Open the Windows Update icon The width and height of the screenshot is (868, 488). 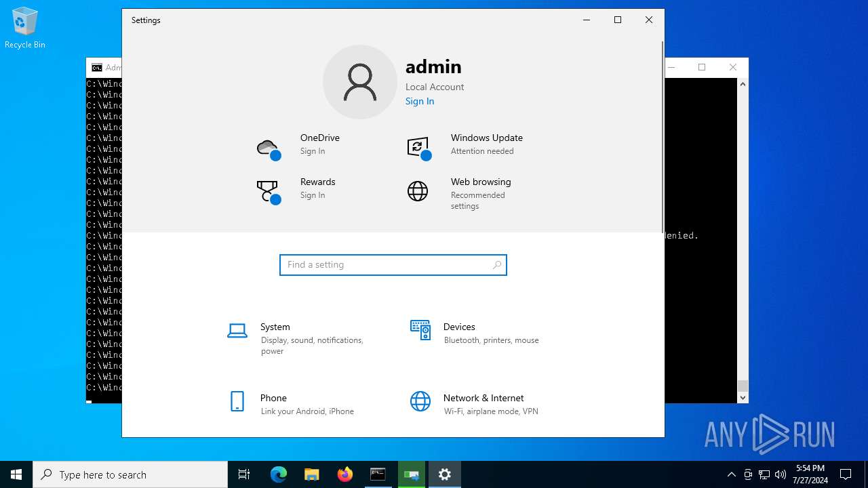click(x=418, y=148)
